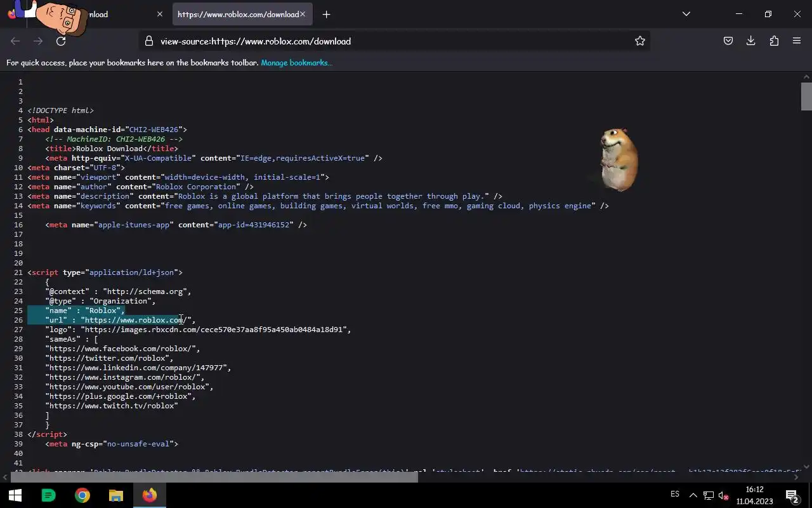
Task: Expand the hidden system tray icons
Action: click(x=693, y=495)
